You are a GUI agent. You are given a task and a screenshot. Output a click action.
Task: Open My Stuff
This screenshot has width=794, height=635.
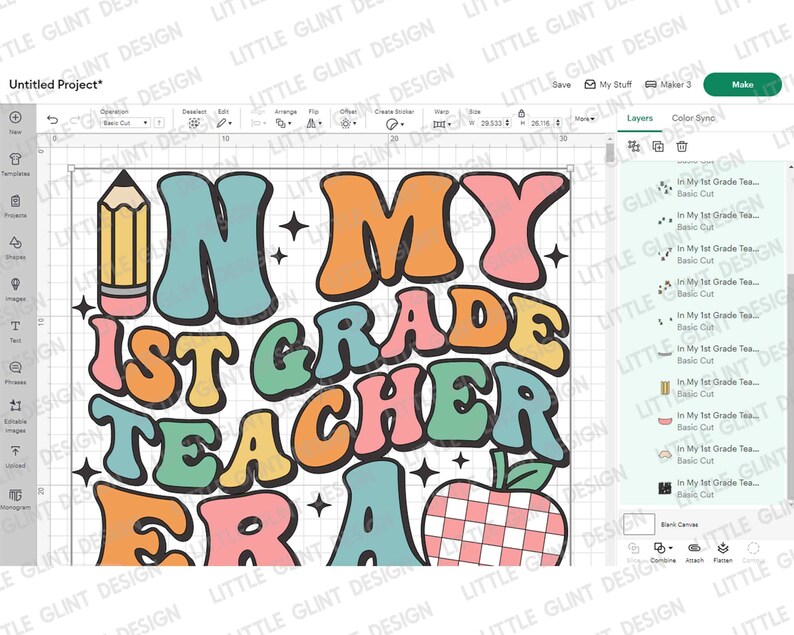pyautogui.click(x=608, y=85)
